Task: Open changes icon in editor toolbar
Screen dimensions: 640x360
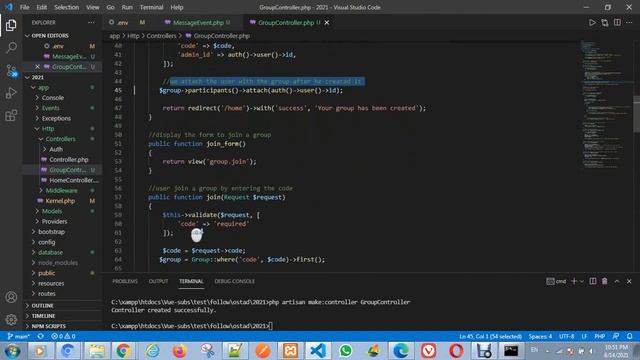Action: point(604,23)
